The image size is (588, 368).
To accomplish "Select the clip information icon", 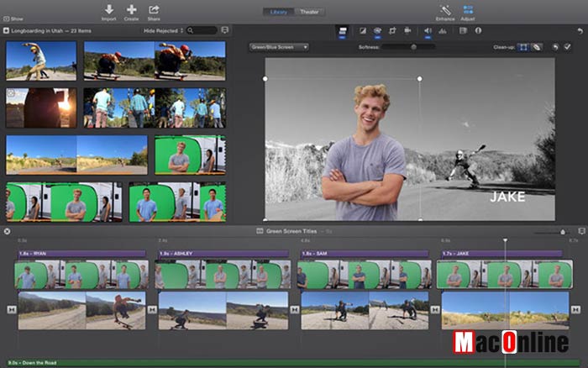I will click(478, 30).
